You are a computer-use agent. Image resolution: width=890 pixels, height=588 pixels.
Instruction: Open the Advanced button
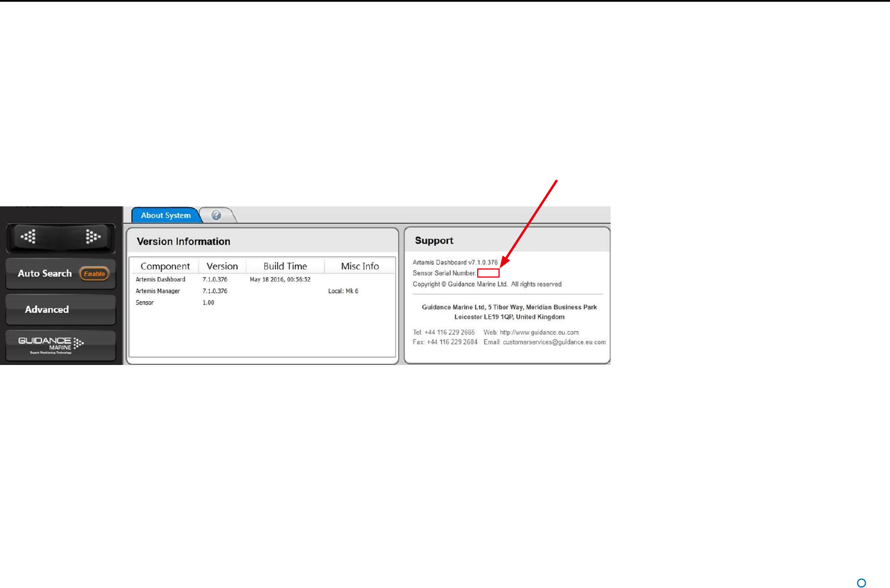click(x=60, y=309)
